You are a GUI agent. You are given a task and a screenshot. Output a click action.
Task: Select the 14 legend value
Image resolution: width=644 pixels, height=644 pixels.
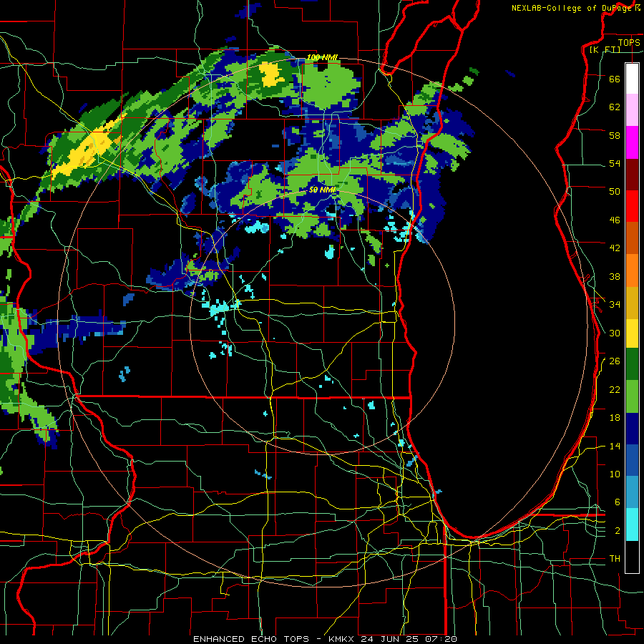(615, 446)
